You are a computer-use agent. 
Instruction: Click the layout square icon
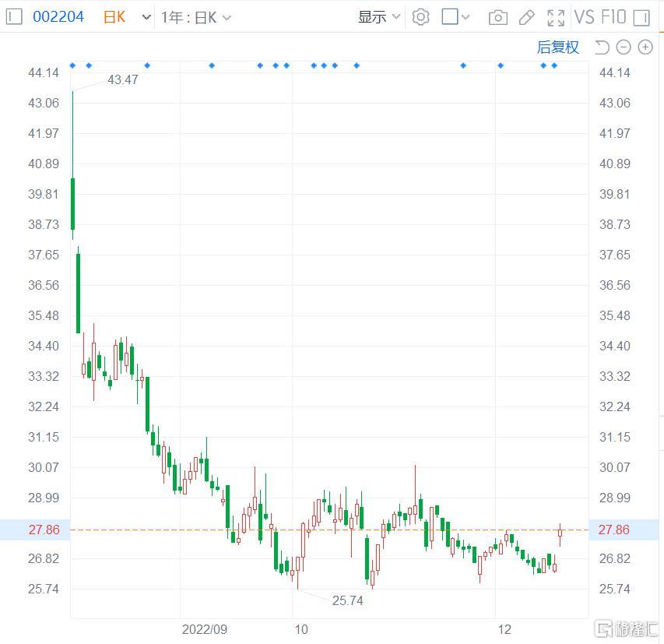(450, 17)
